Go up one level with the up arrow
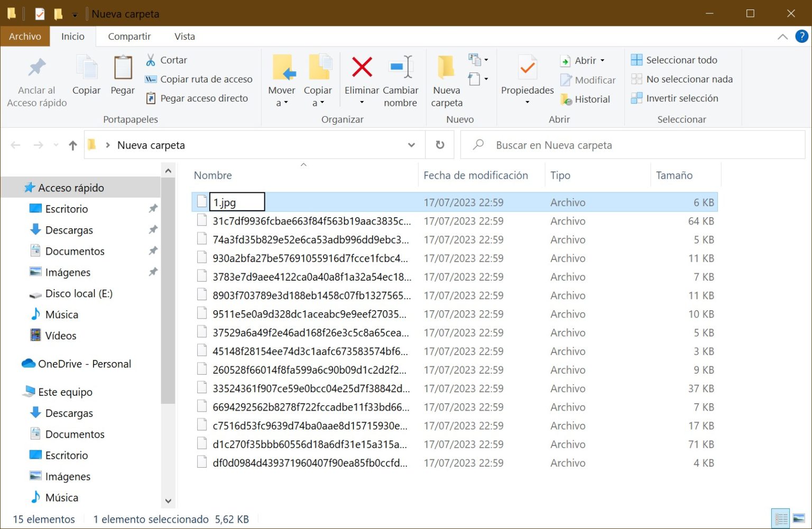 click(72, 145)
